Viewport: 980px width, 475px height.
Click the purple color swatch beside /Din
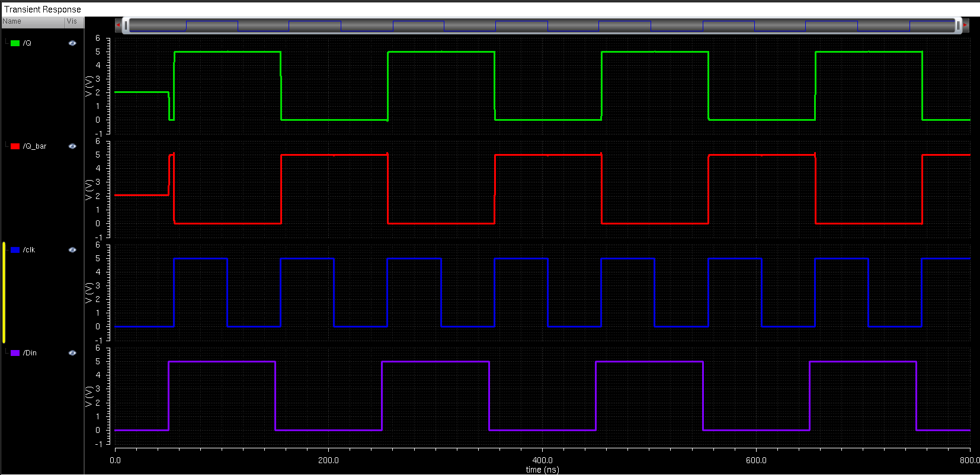(x=15, y=353)
